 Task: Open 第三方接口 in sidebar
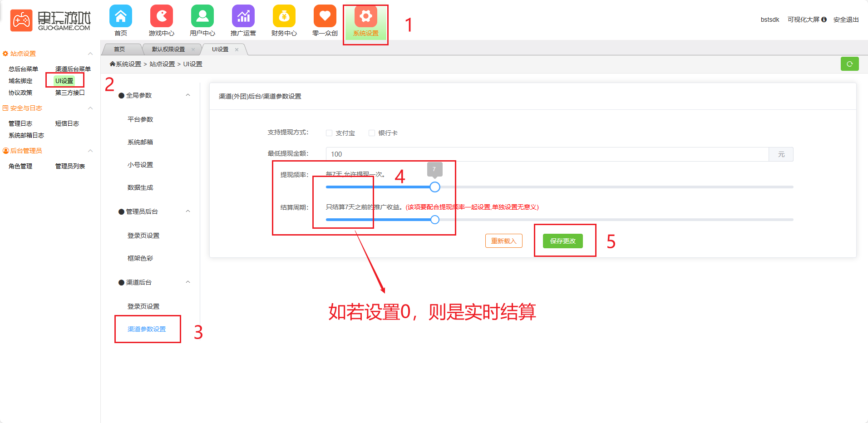pyautogui.click(x=70, y=93)
